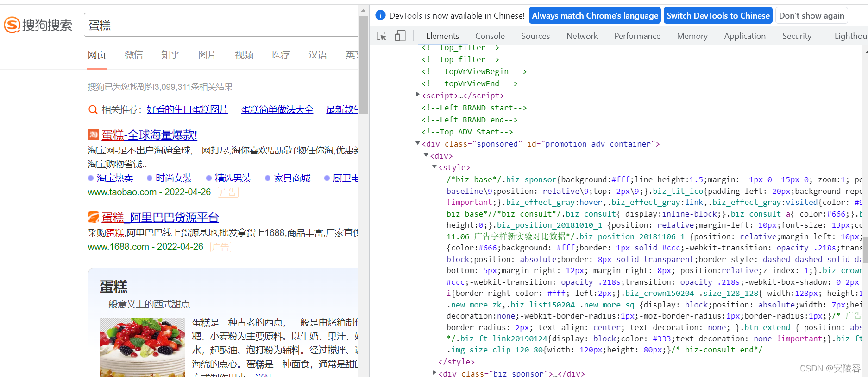Switch to the Security tab

point(797,36)
